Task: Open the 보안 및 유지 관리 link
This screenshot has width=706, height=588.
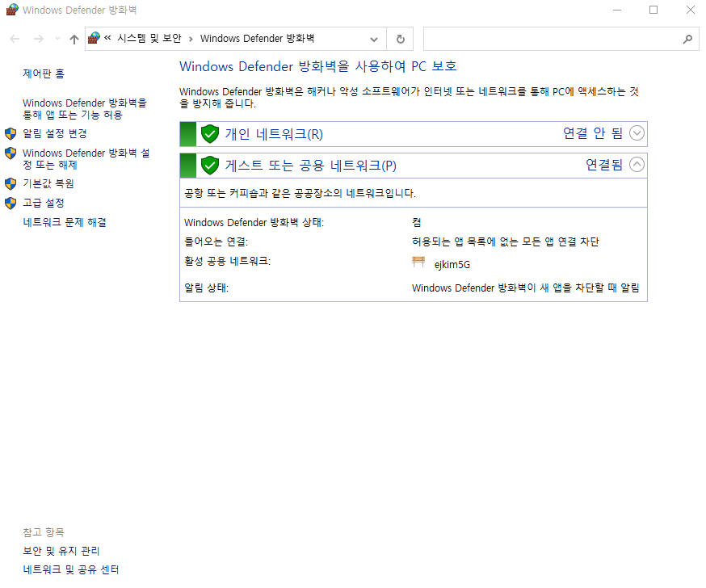Action: click(61, 551)
